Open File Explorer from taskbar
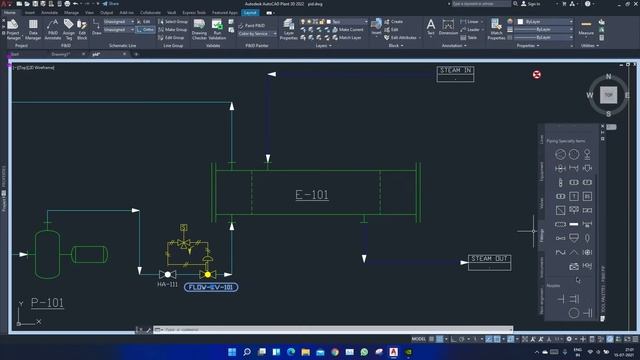640x360 pixels. point(305,352)
